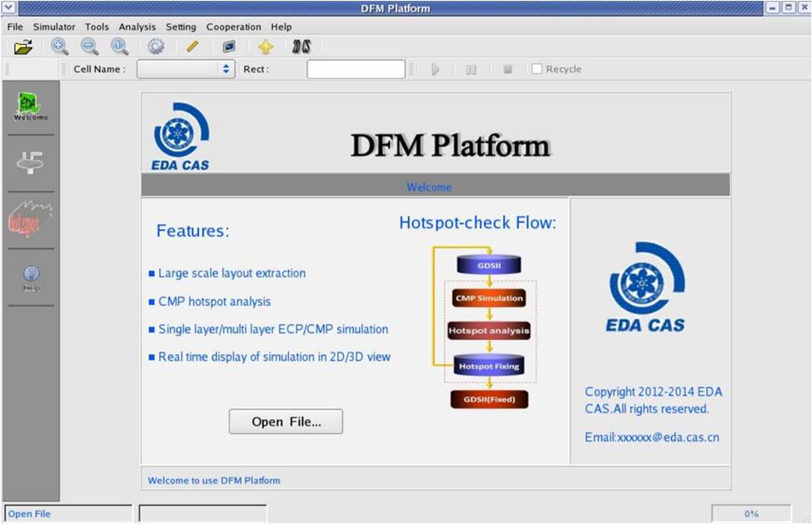
Task: Open the Analysis menu
Action: pyautogui.click(x=137, y=27)
